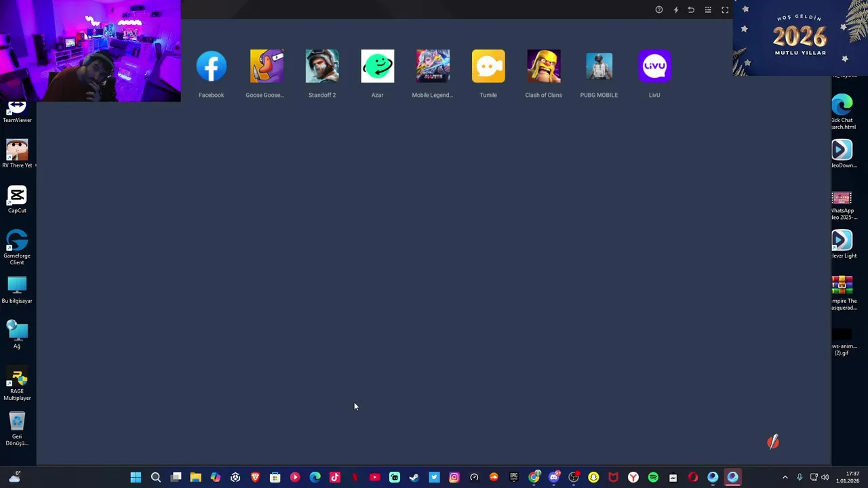Screen dimensions: 868x488
Task: Open File Explorer from taskbar
Action: (195, 477)
